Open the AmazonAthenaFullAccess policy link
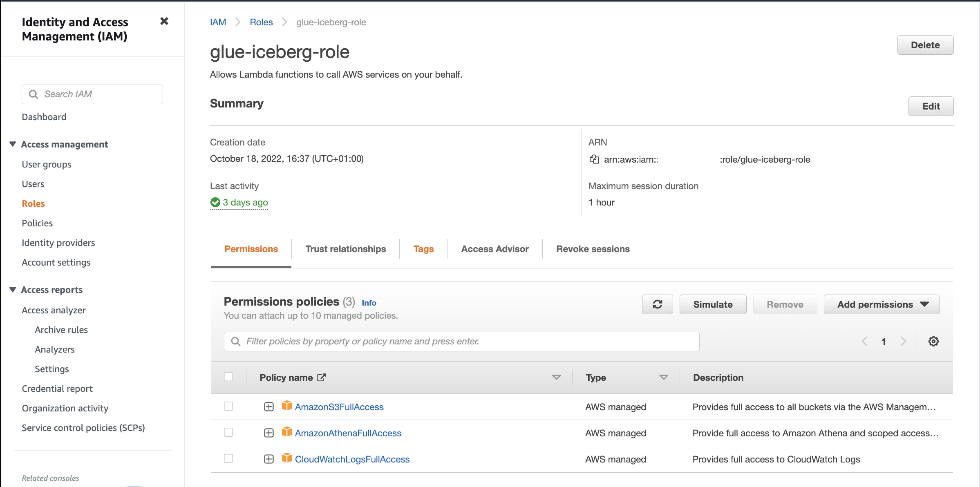The height and width of the screenshot is (487, 980). tap(348, 433)
